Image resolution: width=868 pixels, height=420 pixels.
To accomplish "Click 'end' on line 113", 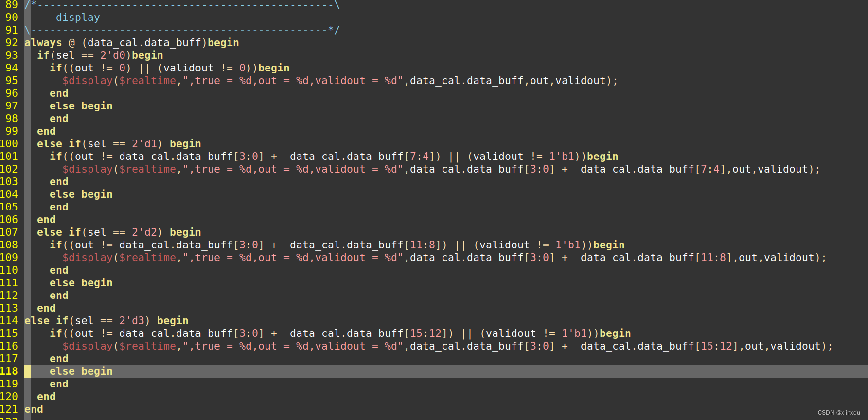I will (46, 308).
